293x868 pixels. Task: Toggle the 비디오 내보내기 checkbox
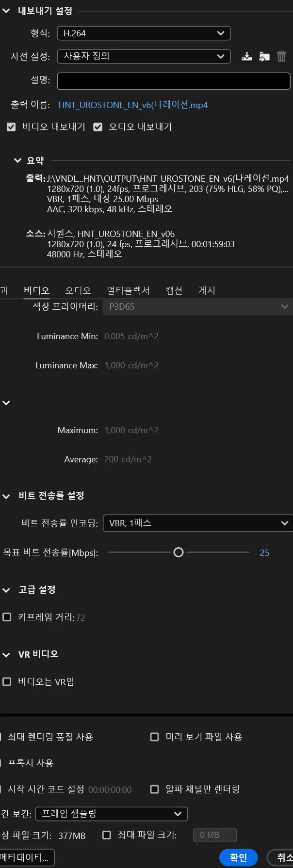[11, 127]
